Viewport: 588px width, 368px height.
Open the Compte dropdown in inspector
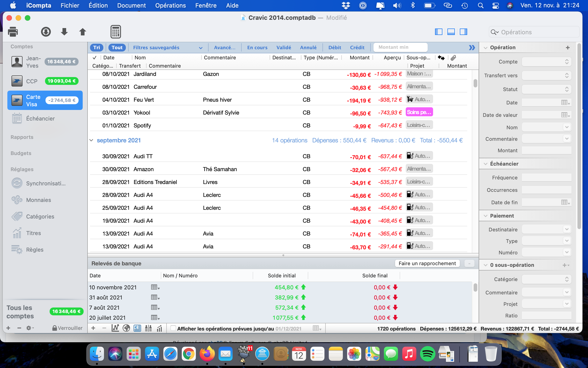(546, 62)
